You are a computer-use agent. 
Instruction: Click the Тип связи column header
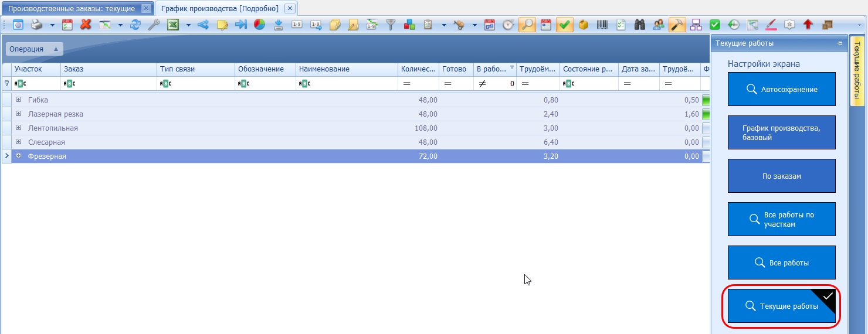196,69
